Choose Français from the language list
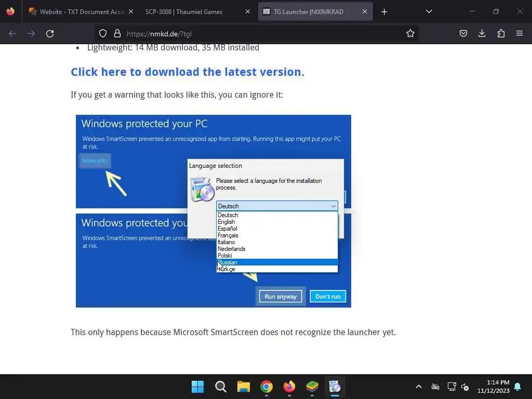Screen dimensions: 532x399 (277, 235)
